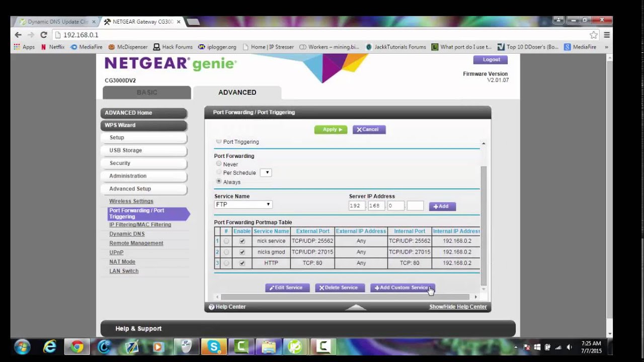Open the file explorer folder in taskbar

[x=268, y=347]
